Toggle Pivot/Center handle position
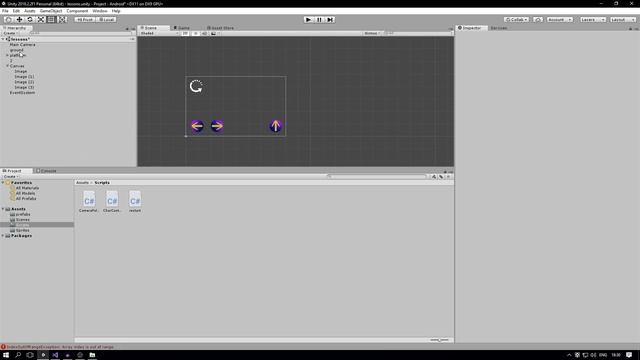 point(84,20)
